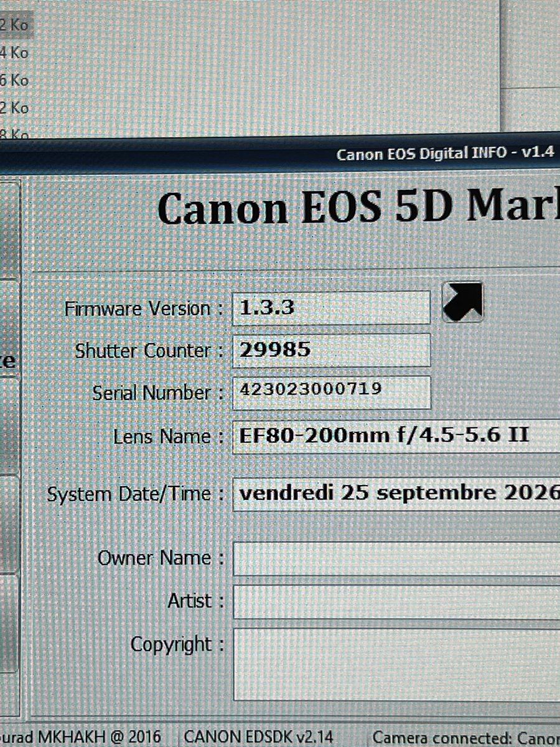This screenshot has width=560, height=747.
Task: Click the 'Camera connected' status bar entry
Action: coord(465,738)
